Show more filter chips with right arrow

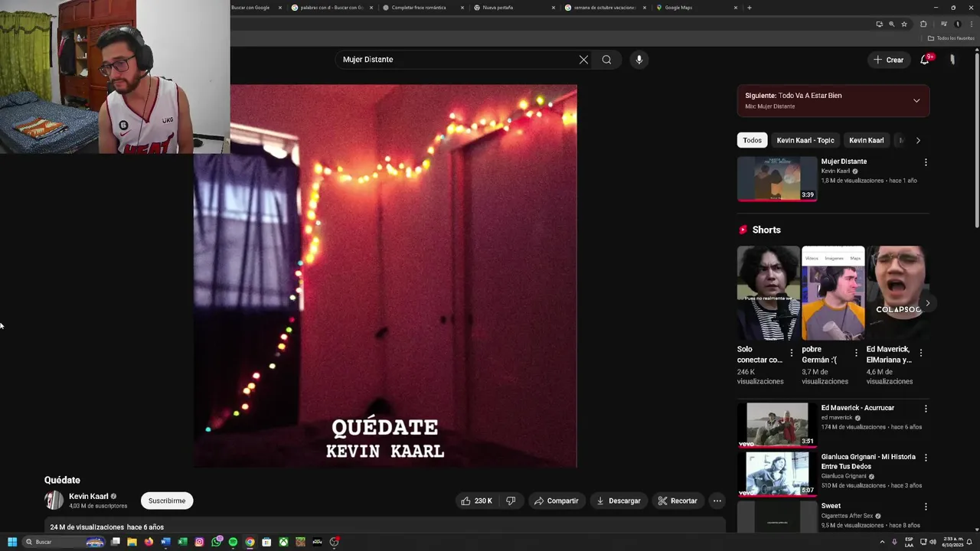(x=918, y=140)
